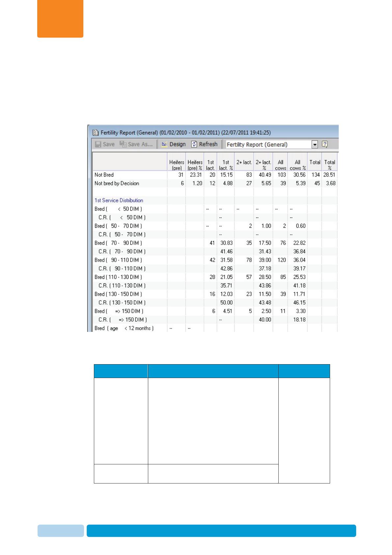The width and height of the screenshot is (392, 555).
Task: Click the report icon in the title bar
Action: tap(96, 132)
